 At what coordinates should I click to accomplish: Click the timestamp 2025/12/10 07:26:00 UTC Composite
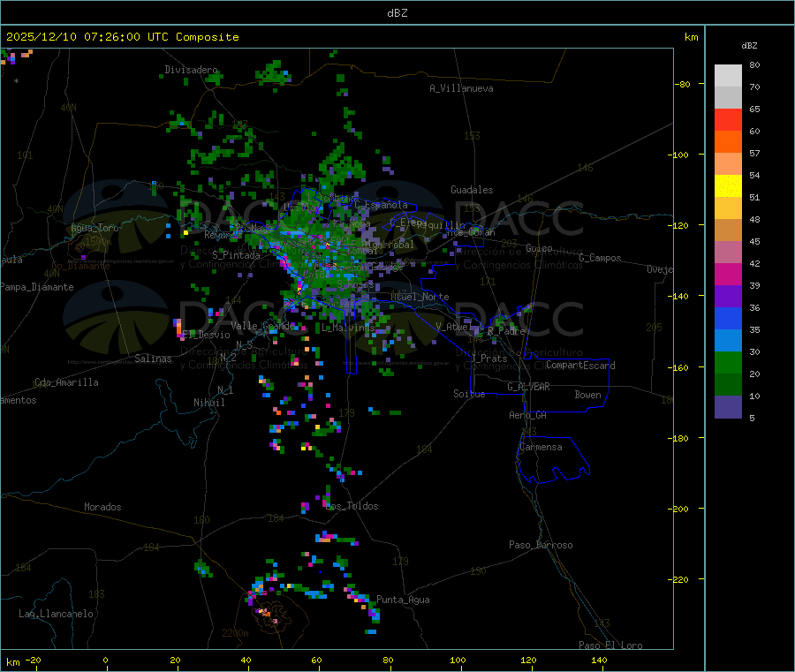(x=122, y=37)
